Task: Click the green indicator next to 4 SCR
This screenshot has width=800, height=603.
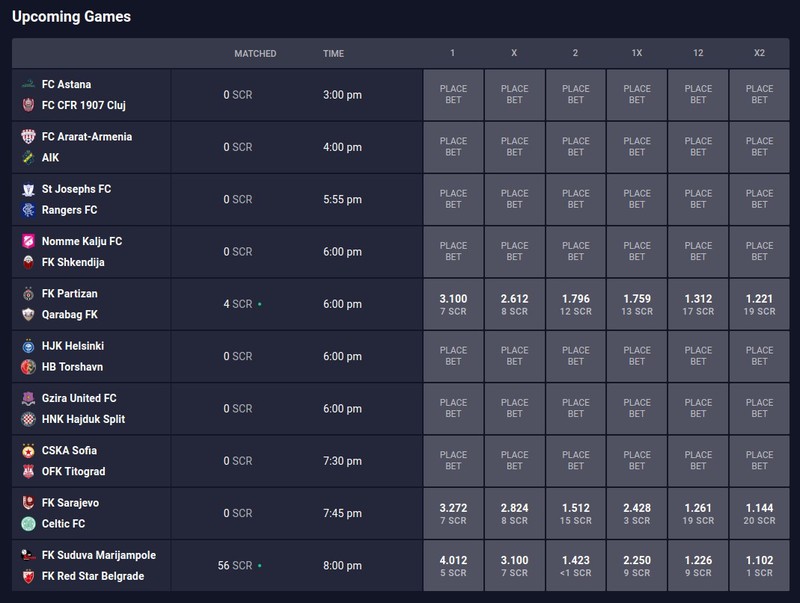Action: pyautogui.click(x=260, y=304)
